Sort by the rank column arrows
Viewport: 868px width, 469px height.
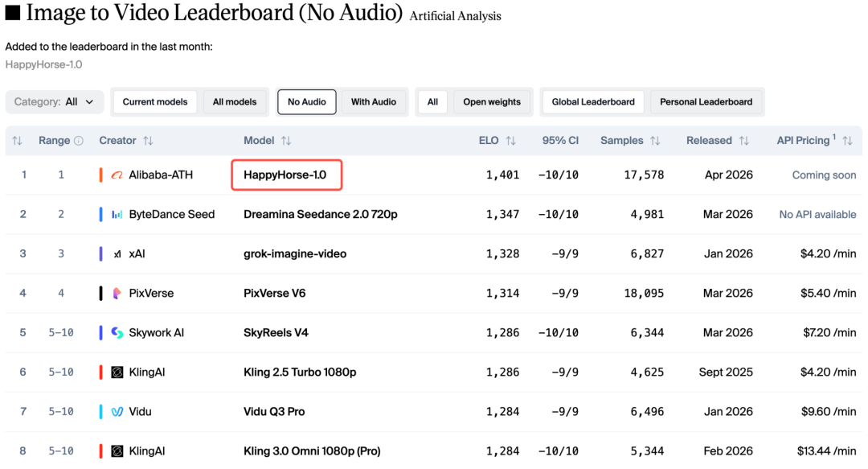point(17,141)
